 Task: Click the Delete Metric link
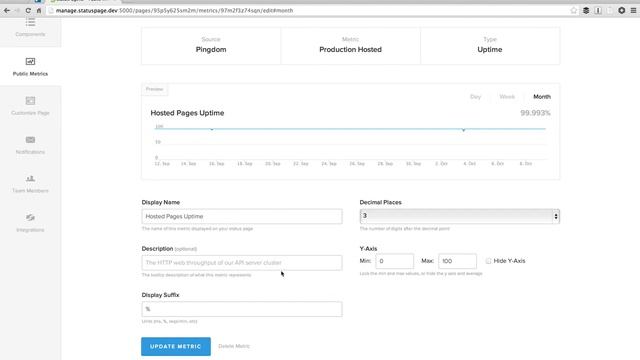click(234, 346)
